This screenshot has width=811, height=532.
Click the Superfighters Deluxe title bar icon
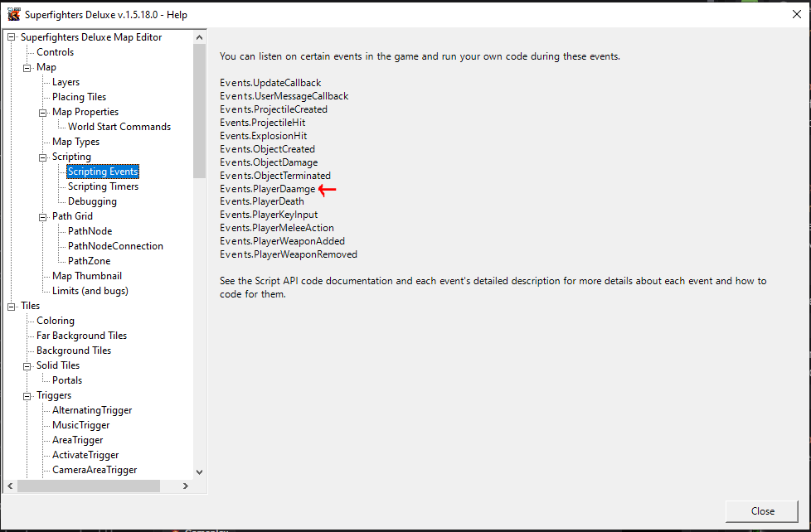tap(13, 14)
